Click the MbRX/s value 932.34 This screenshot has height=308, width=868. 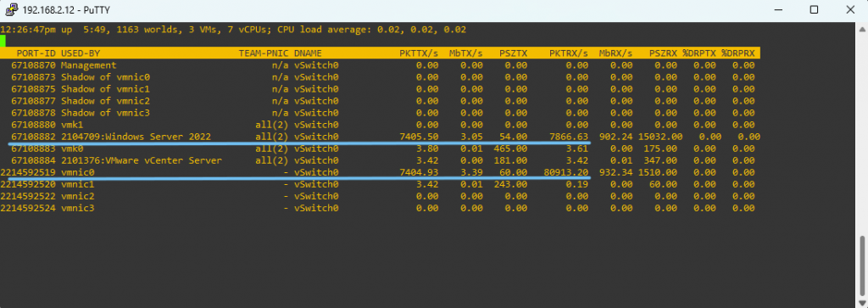pos(615,172)
